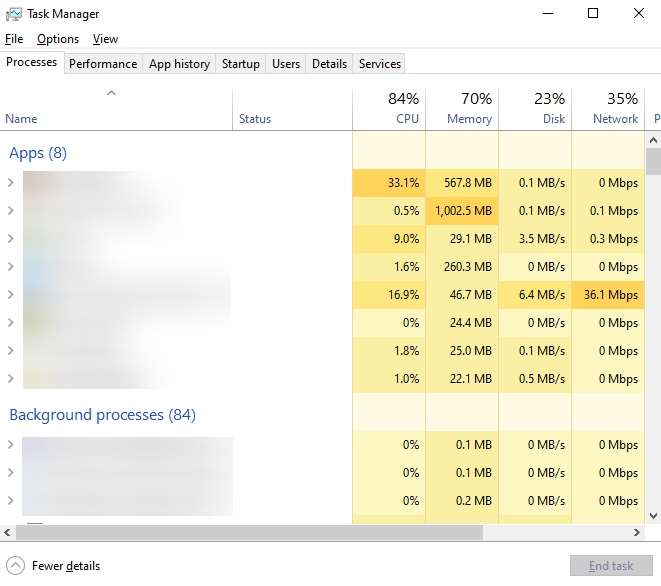
Task: Go to the Services tab
Action: tap(380, 64)
